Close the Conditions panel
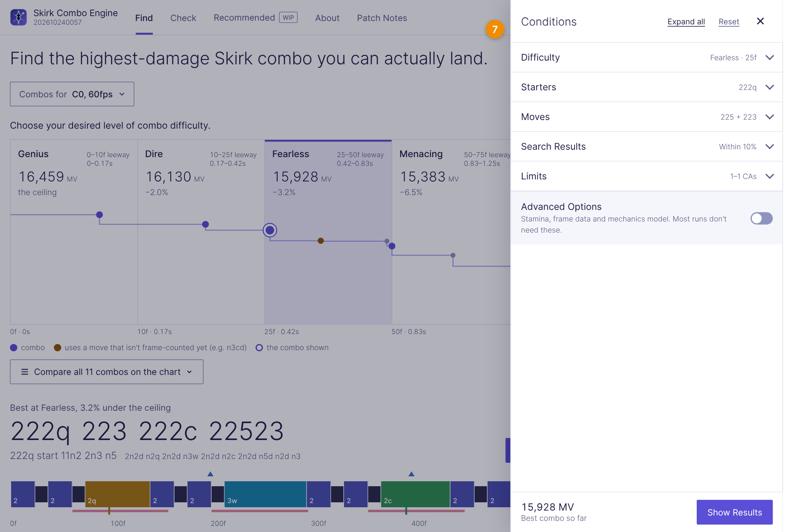 (x=760, y=21)
